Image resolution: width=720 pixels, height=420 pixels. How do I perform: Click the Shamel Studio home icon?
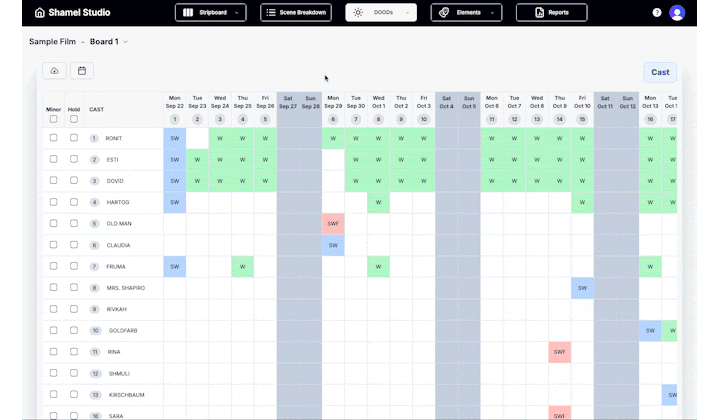pyautogui.click(x=40, y=13)
